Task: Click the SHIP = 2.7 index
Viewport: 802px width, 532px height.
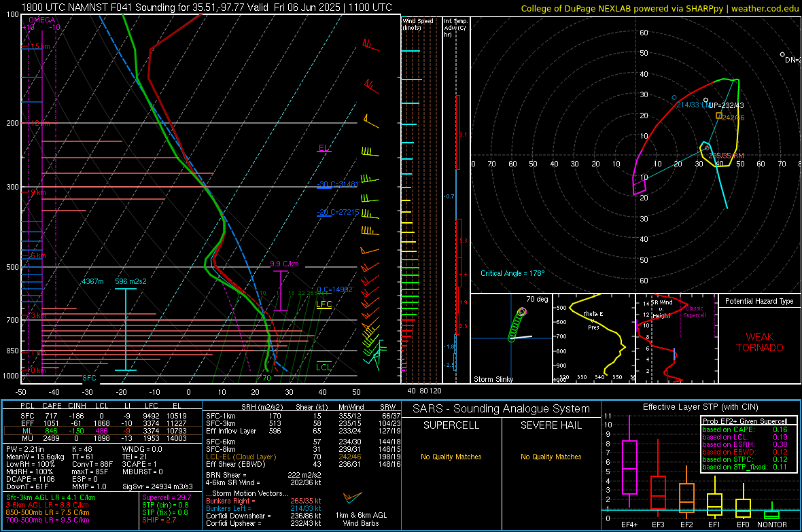Action: [159, 520]
